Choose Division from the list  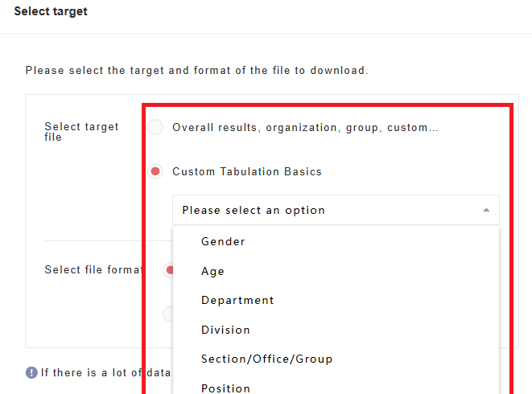pyautogui.click(x=225, y=330)
